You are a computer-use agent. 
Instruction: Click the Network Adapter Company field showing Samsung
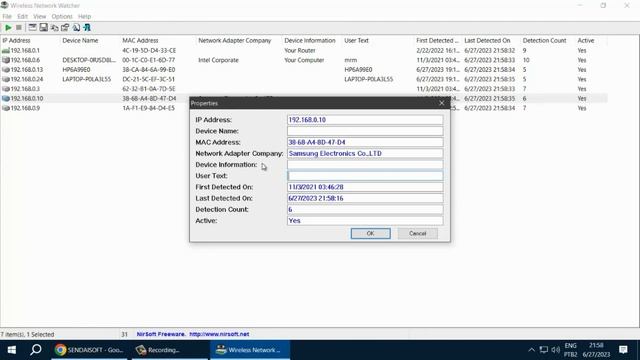[365, 153]
